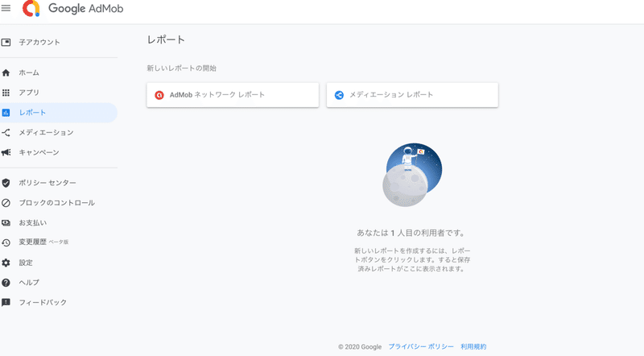Viewport: 644px width, 356px height.
Task: Click the astronaut on moon illustration
Action: (412, 175)
